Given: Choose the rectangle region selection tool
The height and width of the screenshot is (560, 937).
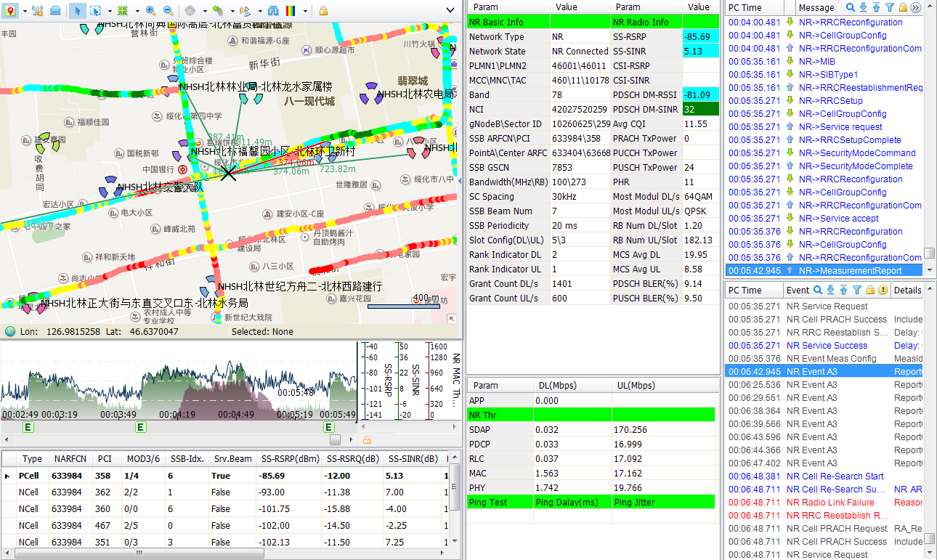Looking at the screenshot, I should 95,11.
